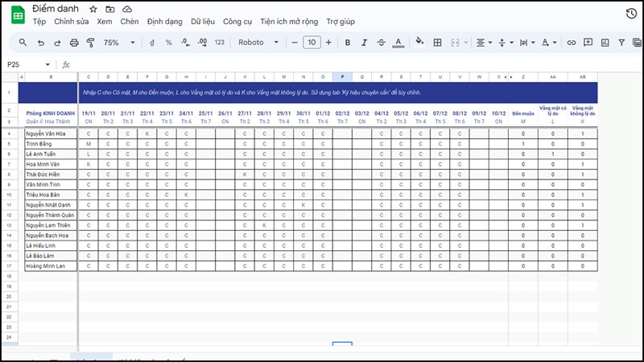Open the Borders tool
This screenshot has height=362, width=644.
[436, 43]
